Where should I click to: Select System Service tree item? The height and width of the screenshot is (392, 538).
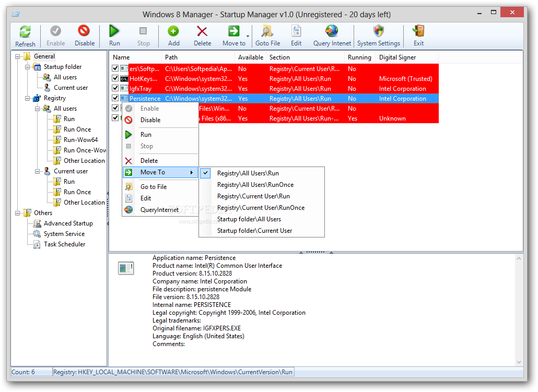tap(64, 233)
